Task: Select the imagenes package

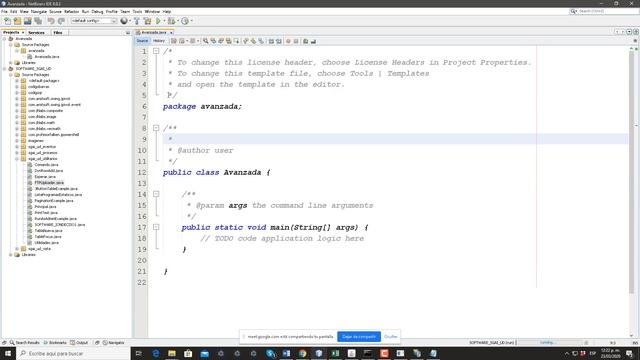Action: pos(36,140)
